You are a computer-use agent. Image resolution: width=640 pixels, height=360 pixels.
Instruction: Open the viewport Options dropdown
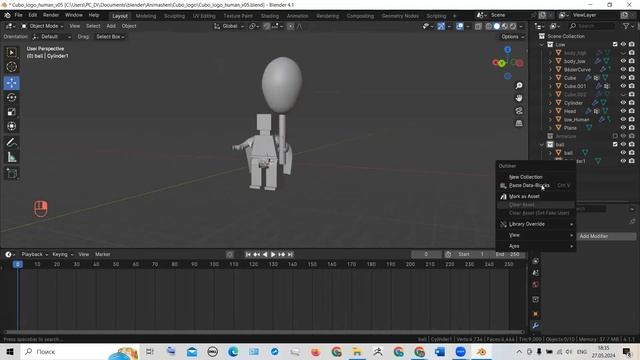[512, 37]
